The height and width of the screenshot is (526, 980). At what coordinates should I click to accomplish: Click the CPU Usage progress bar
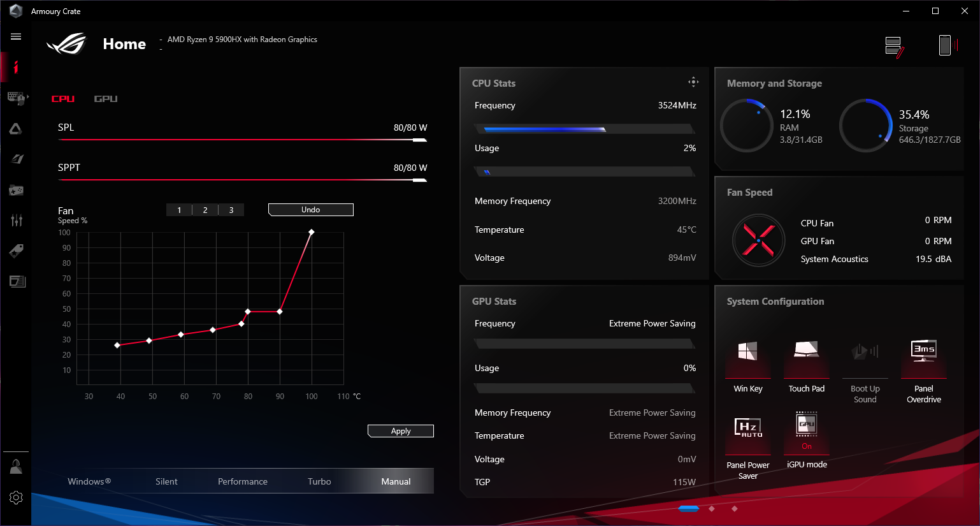(x=584, y=172)
